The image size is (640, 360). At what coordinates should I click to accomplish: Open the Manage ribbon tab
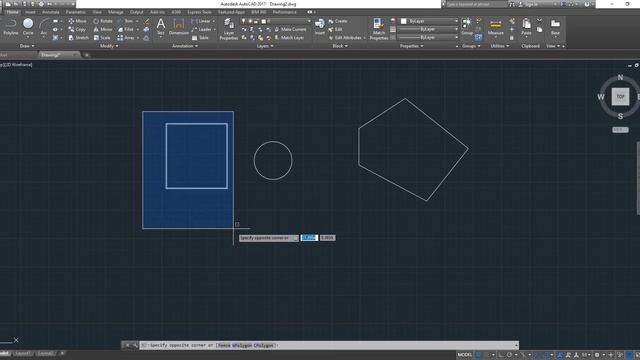116,12
